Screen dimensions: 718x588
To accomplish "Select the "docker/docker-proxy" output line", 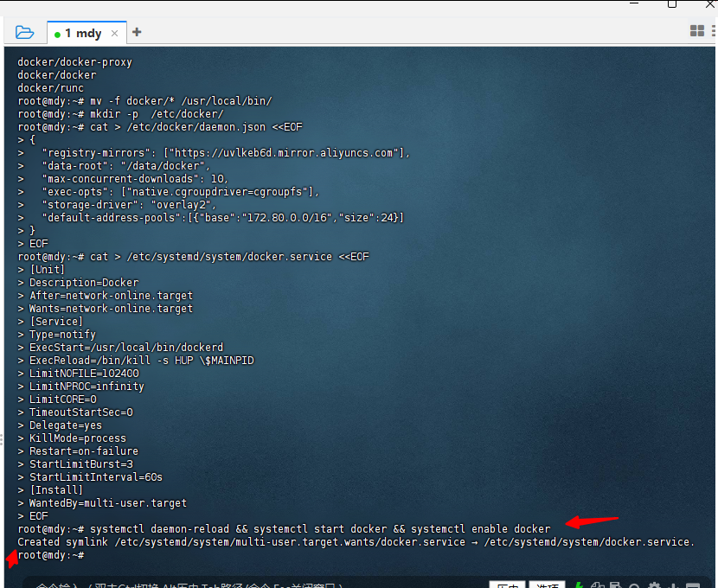I will (x=74, y=62).
